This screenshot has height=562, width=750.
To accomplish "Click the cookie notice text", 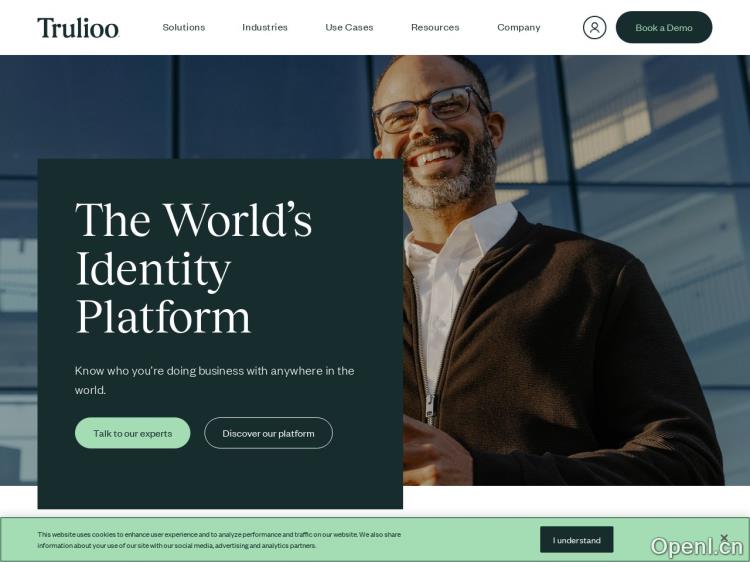I will (219, 540).
